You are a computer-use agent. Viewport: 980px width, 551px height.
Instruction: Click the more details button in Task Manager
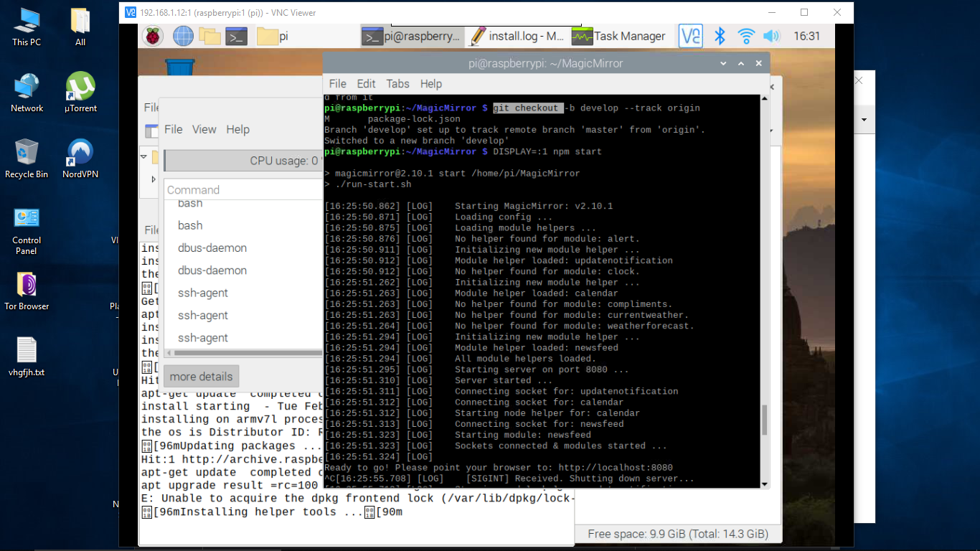tap(201, 376)
